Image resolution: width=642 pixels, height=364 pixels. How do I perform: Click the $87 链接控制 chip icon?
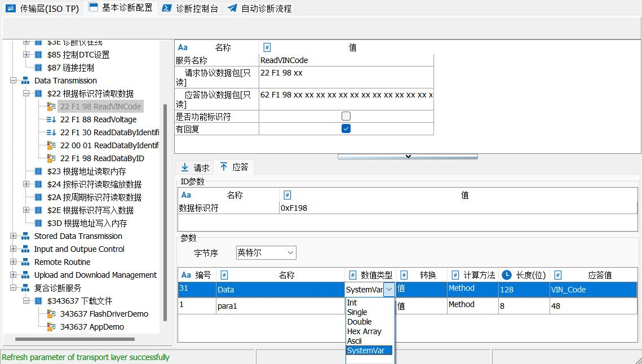pyautogui.click(x=38, y=68)
